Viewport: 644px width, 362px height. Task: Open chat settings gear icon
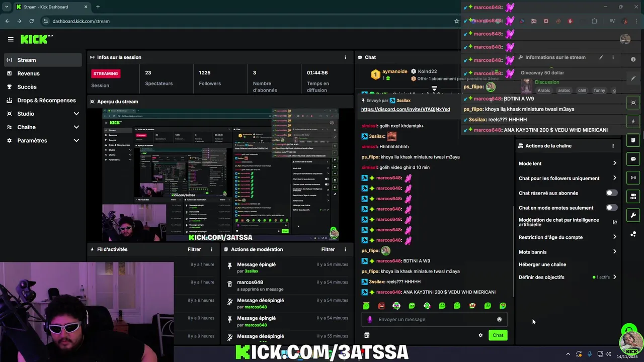pos(480,335)
